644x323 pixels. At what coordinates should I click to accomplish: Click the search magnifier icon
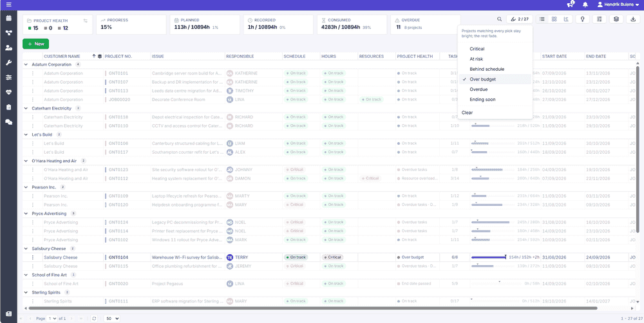point(500,19)
